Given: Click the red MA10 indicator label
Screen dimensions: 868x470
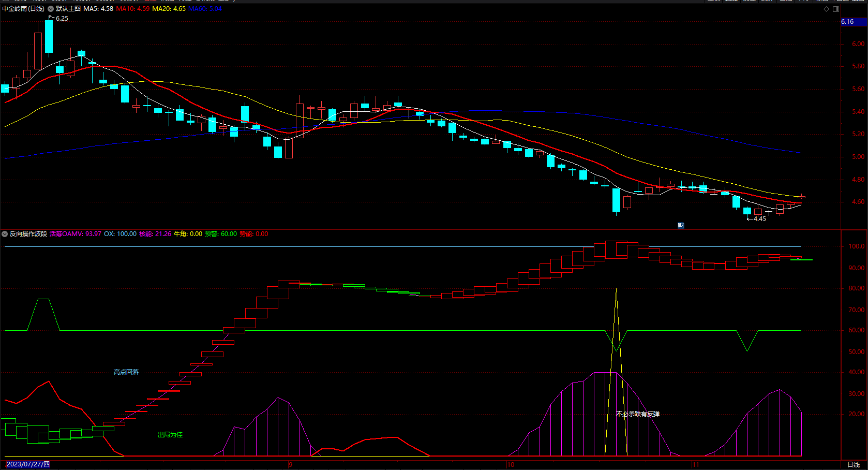Looking at the screenshot, I should [x=132, y=9].
